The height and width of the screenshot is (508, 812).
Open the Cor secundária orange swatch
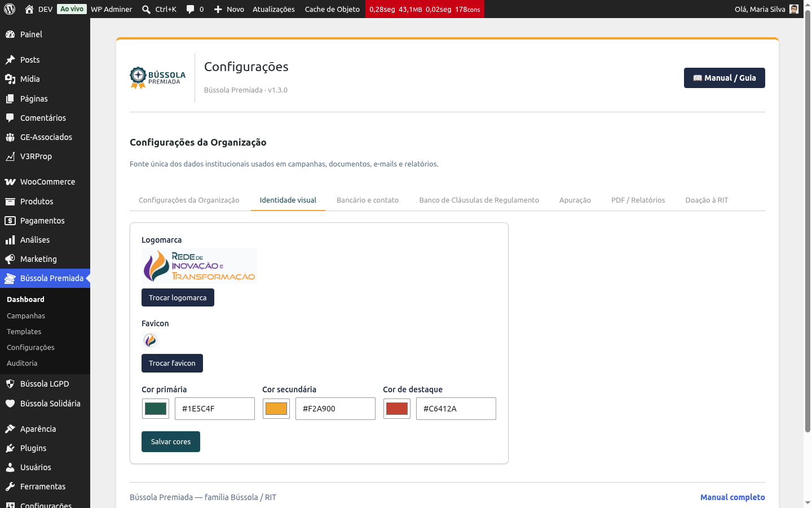tap(276, 409)
